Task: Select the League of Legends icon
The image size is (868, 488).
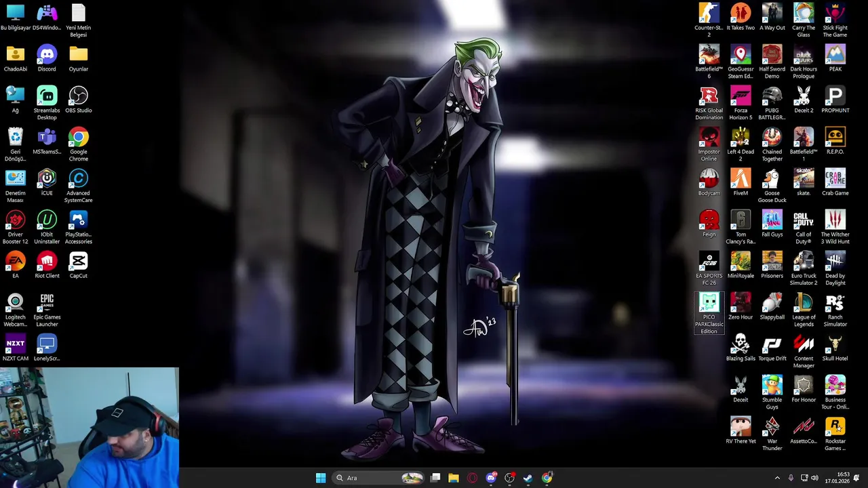Action: click(x=804, y=310)
